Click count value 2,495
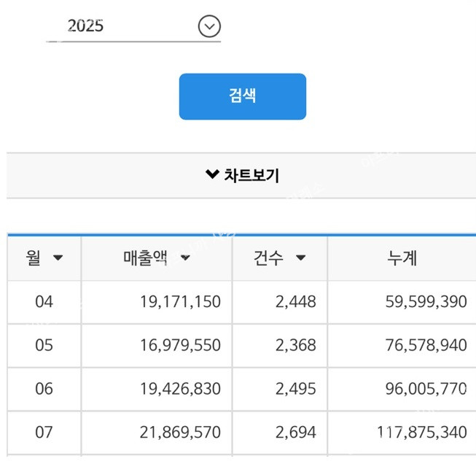This screenshot has width=476, height=464. click(296, 389)
